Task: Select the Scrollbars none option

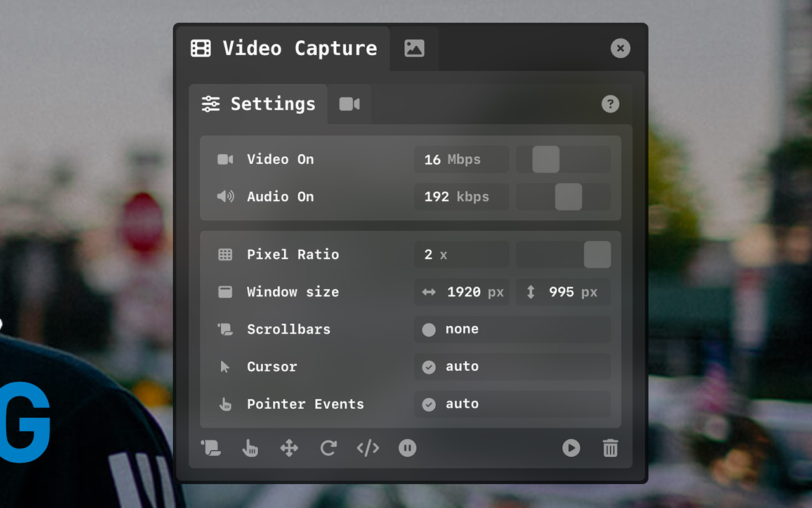Action: click(512, 330)
